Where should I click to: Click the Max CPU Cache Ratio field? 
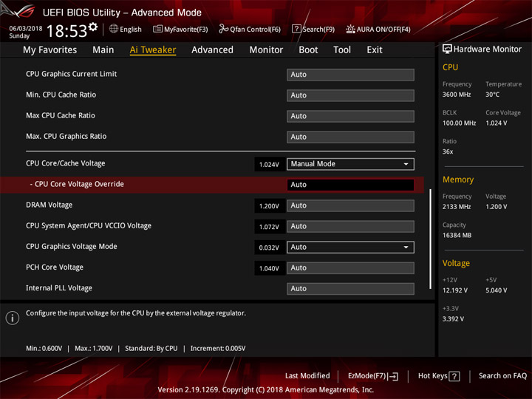click(x=350, y=116)
